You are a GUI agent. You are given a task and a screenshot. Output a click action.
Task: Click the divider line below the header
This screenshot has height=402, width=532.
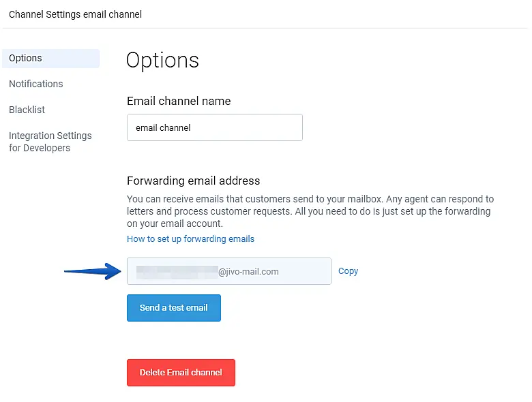coord(266,29)
